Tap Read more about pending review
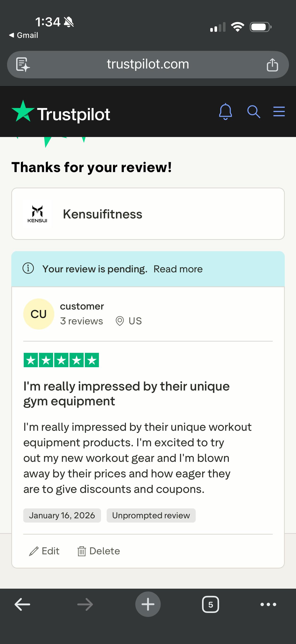The height and width of the screenshot is (644, 296). tap(178, 269)
